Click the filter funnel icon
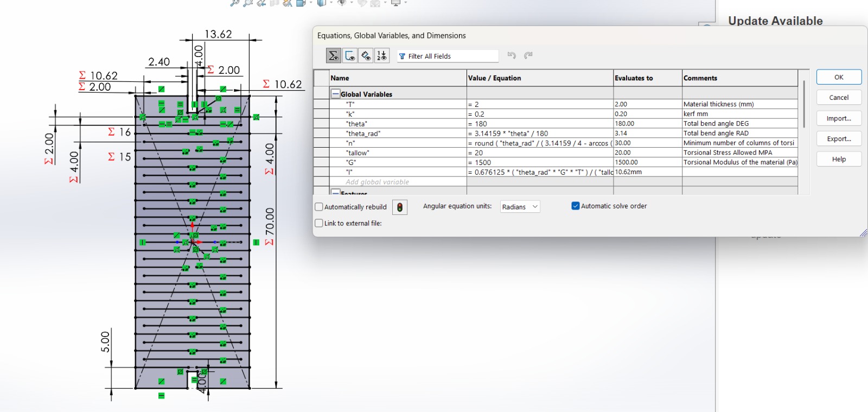 (x=402, y=56)
